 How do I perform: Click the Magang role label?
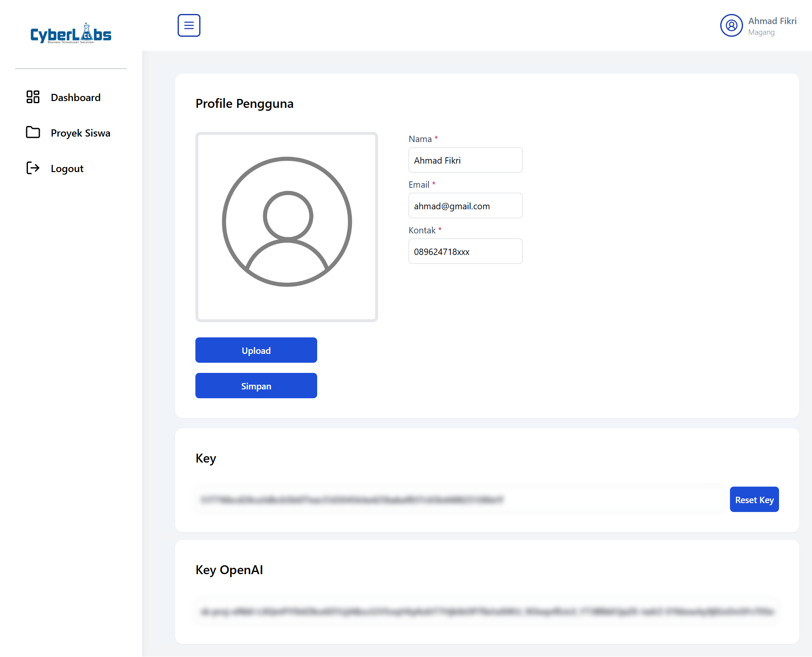pos(761,33)
